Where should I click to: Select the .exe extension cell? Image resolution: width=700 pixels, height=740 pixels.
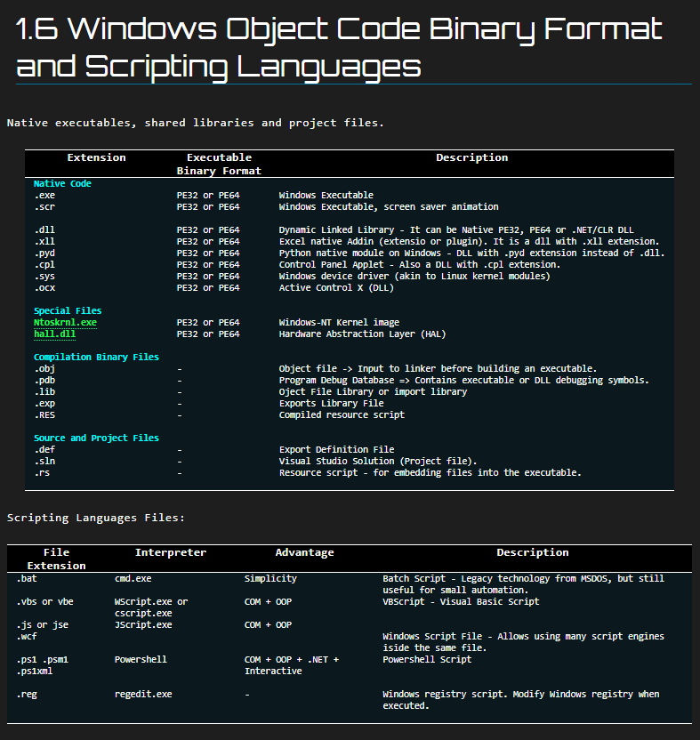[44, 196]
